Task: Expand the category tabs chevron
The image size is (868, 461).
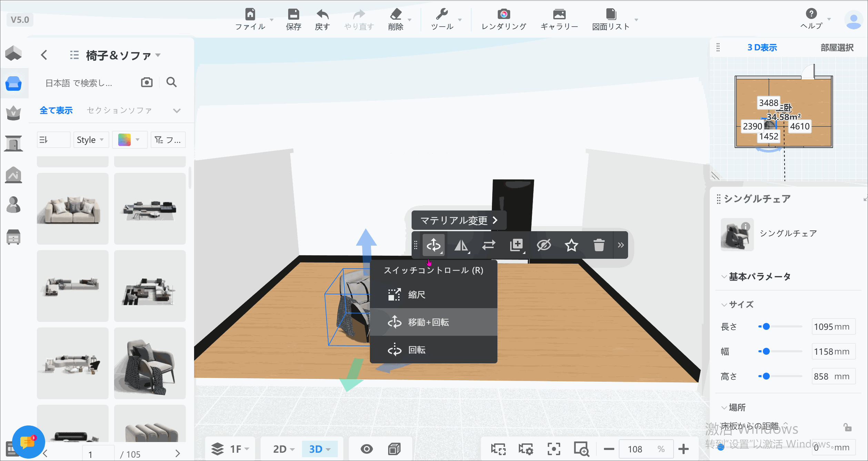Action: tap(177, 110)
